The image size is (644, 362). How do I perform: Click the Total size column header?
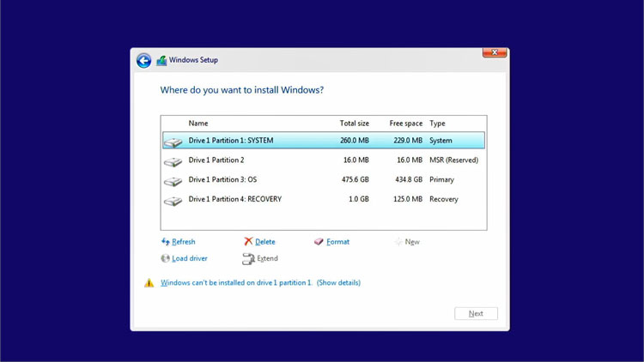354,124
